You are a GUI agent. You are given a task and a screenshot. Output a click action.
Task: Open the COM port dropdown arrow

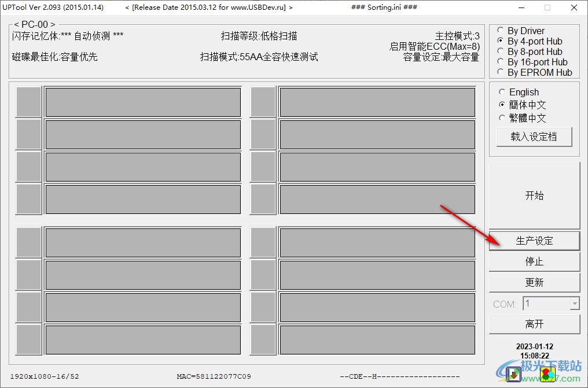point(575,304)
